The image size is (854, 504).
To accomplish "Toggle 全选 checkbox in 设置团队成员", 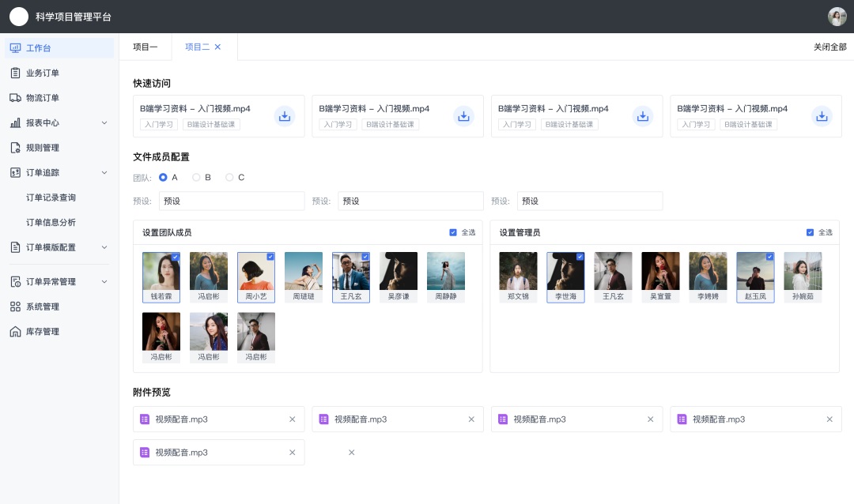I will point(452,232).
